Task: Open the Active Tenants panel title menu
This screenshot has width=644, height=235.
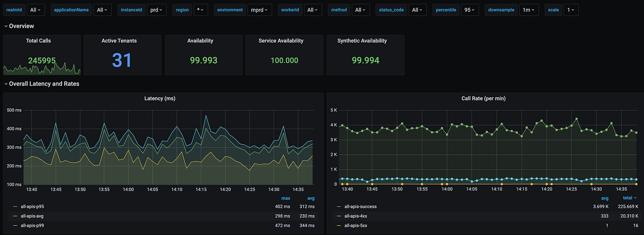Action: pos(119,41)
